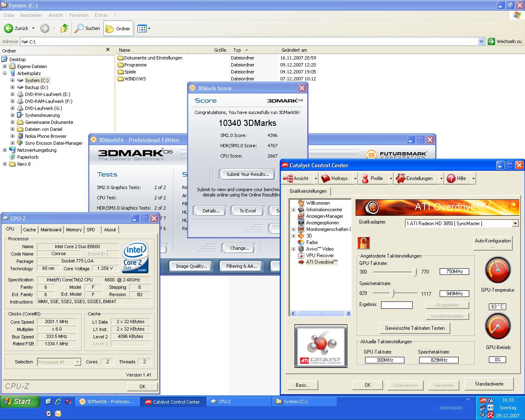The height and width of the screenshot is (420, 525).
Task: Switch to the Mainboard tab in CPU-Z
Action: (51, 230)
